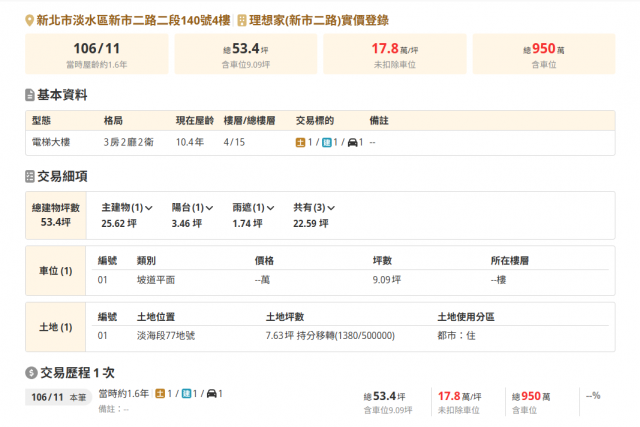
Task: Click the table icon beside 交易細項
Action: 30,176
